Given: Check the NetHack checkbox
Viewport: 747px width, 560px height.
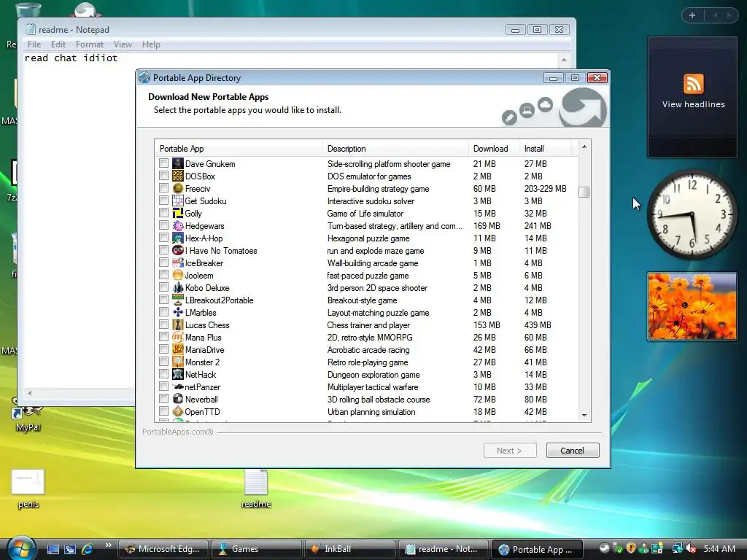Looking at the screenshot, I should 164,374.
